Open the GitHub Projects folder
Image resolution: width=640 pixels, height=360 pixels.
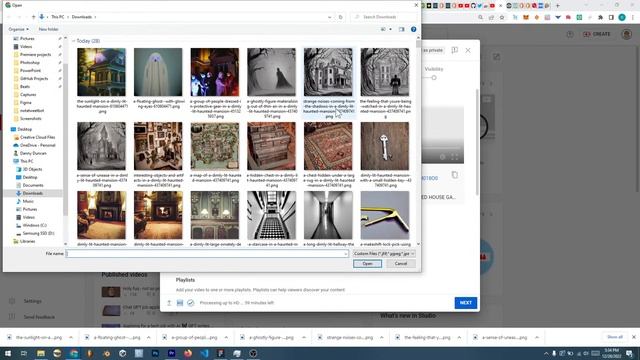coord(33,78)
